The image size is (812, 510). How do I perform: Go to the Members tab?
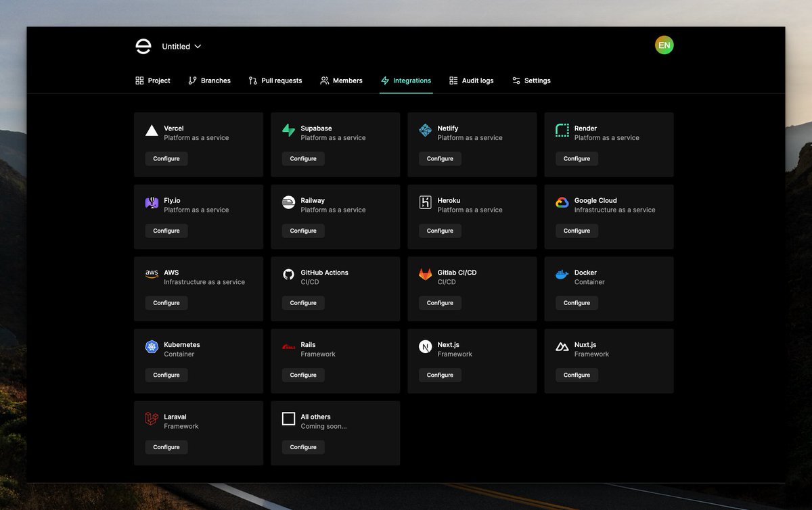coord(342,80)
